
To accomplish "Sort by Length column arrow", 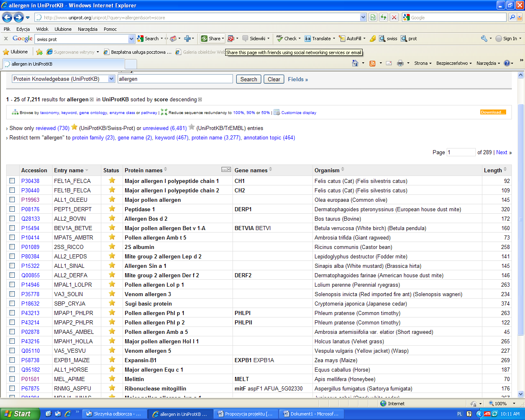I will (505, 169).
